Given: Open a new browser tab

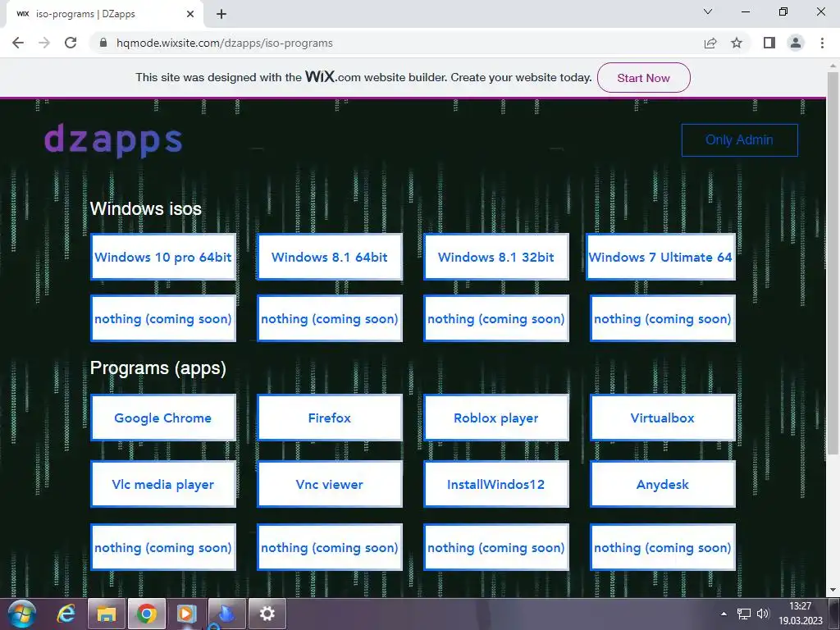Looking at the screenshot, I should [221, 14].
